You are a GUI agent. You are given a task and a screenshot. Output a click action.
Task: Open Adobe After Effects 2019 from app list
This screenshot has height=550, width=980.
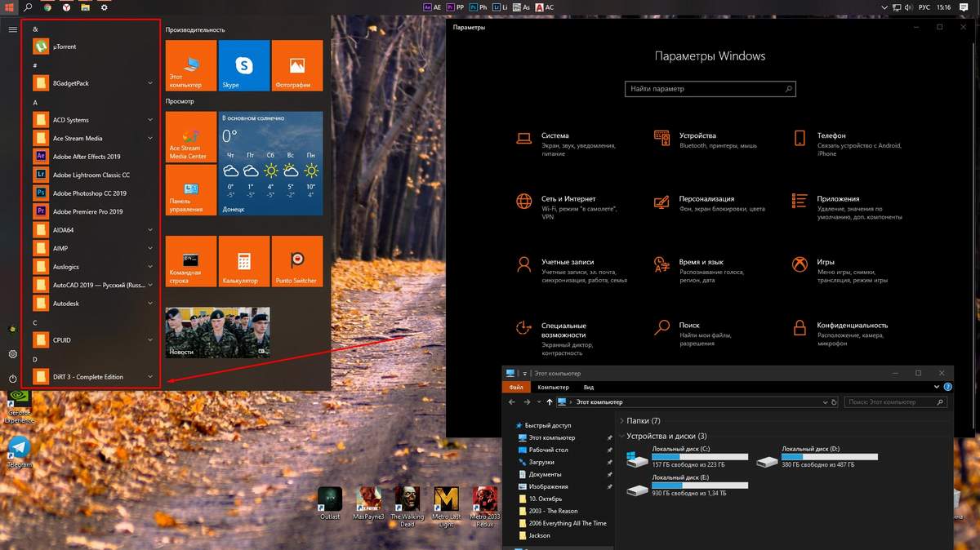[86, 157]
